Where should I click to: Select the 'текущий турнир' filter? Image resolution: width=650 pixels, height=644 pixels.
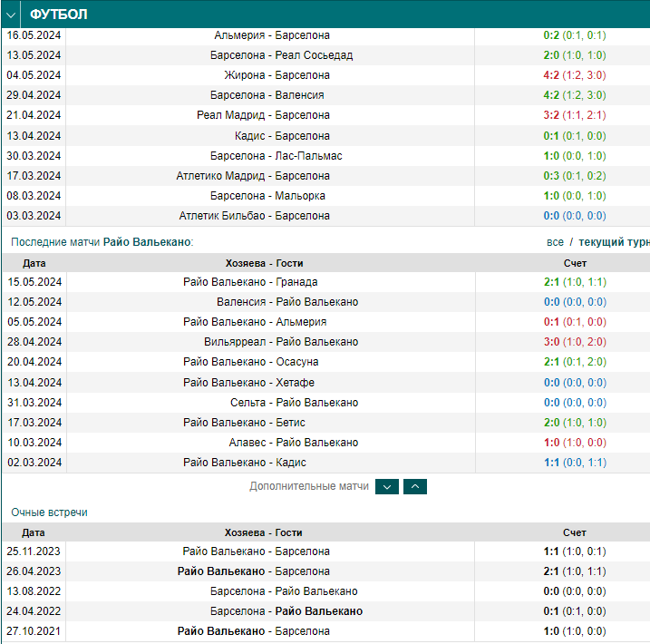click(x=614, y=242)
